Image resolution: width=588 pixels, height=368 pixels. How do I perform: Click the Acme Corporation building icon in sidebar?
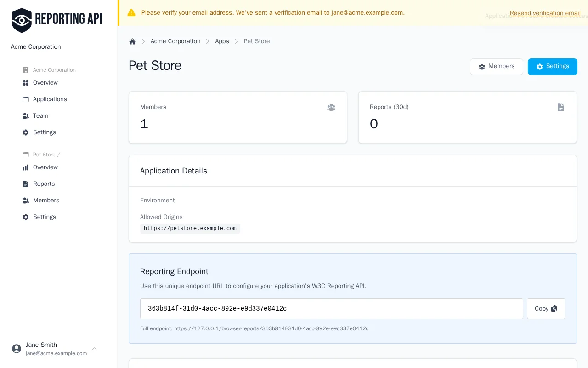26,69
